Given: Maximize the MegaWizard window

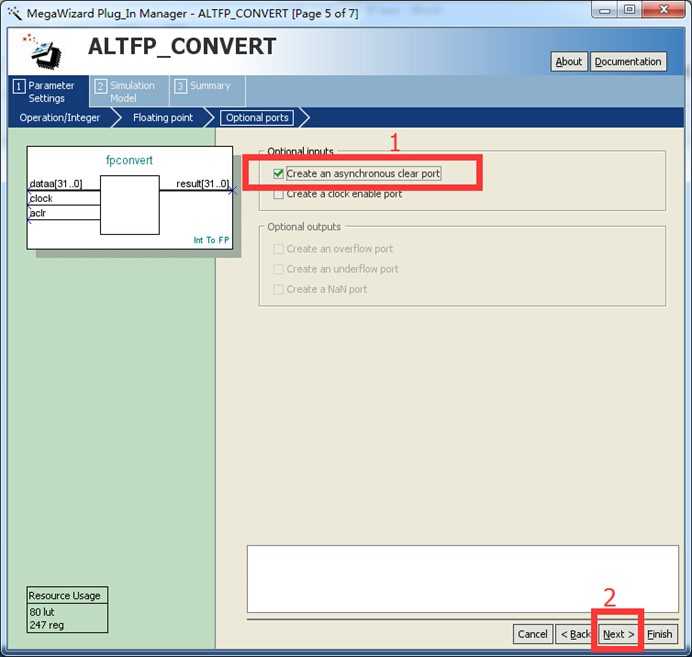Looking at the screenshot, I should (630, 10).
